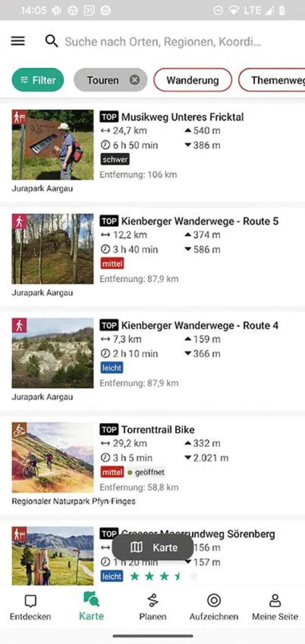Type in the Suche nach Orten field
The image size is (305, 644).
(162, 42)
